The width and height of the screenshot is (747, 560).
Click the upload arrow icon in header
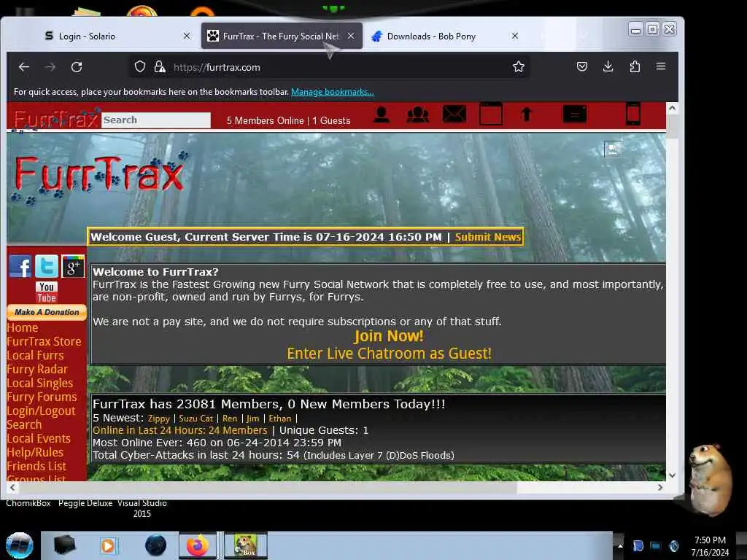pyautogui.click(x=527, y=114)
